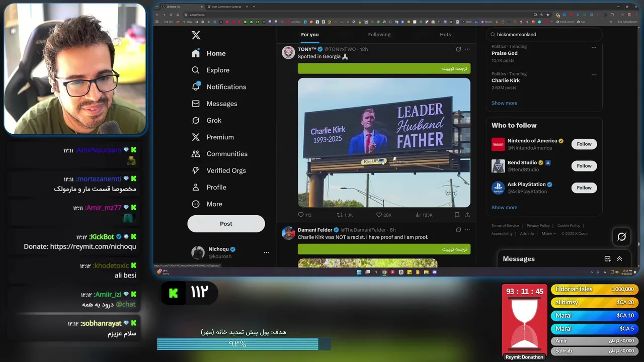This screenshot has height=362, width=644.
Task: Click the Post button
Action: point(226,224)
